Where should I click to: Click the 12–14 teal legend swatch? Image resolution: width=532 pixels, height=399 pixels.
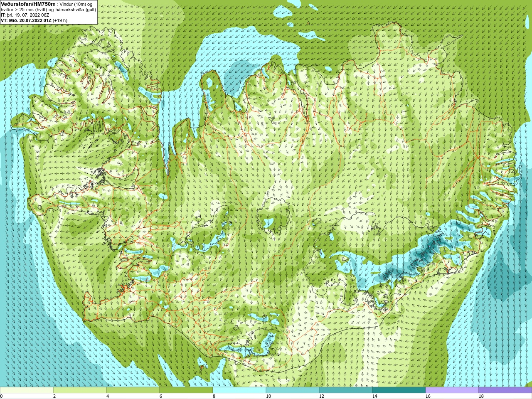[346, 390]
